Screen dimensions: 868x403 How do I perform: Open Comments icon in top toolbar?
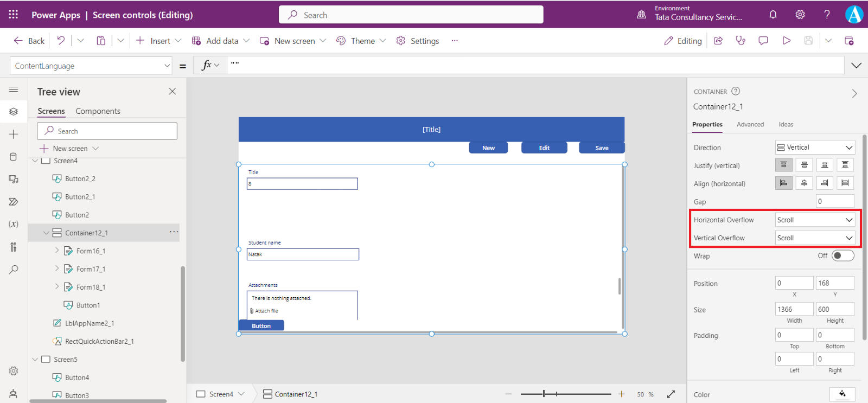coord(763,41)
